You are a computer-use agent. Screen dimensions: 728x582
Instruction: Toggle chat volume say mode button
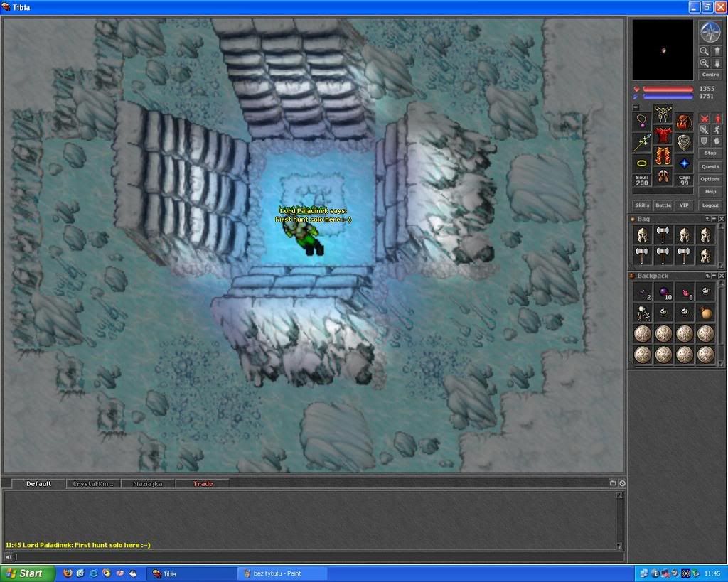pos(9,556)
